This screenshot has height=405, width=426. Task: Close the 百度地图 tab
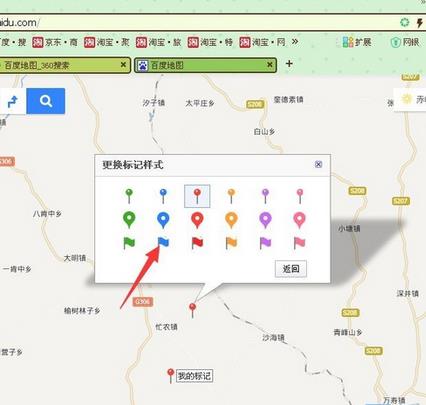click(270, 64)
